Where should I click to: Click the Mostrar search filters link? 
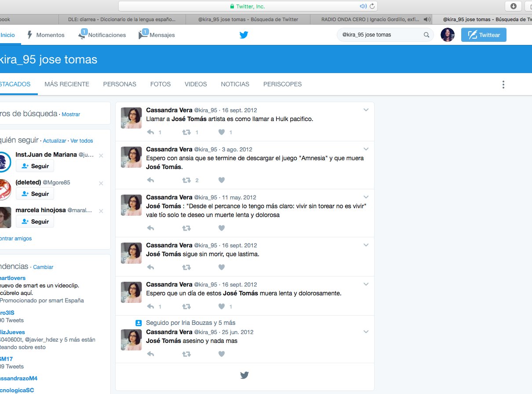tap(71, 114)
